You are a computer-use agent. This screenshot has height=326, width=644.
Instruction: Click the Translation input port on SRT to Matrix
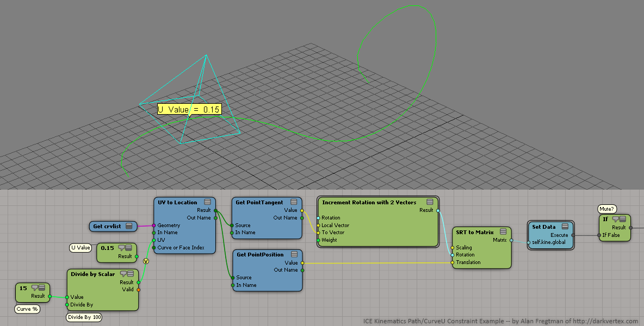(x=452, y=262)
